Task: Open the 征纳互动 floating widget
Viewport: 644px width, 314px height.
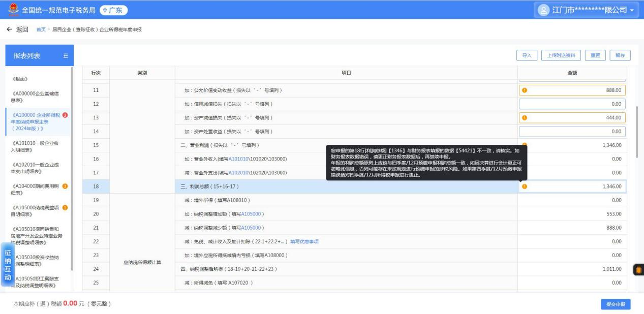Action: tap(8, 264)
